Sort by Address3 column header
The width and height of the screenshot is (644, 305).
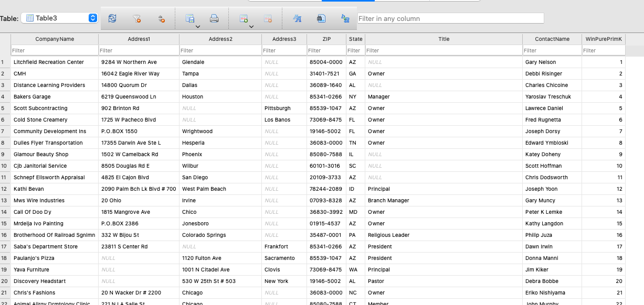pos(284,39)
